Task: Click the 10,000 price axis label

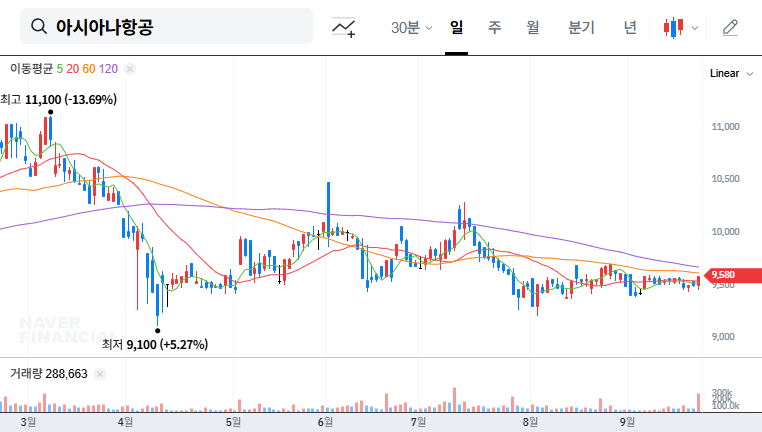Action: pyautogui.click(x=725, y=232)
